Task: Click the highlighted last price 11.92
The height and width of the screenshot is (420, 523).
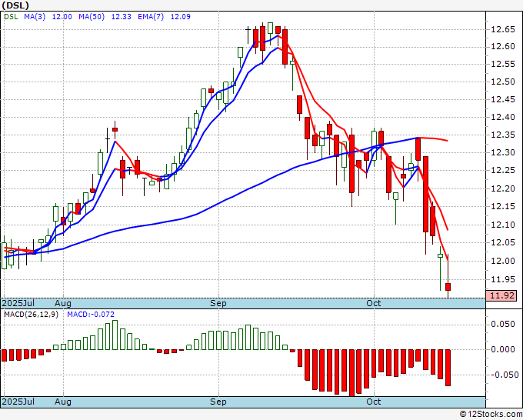Action: point(502,295)
